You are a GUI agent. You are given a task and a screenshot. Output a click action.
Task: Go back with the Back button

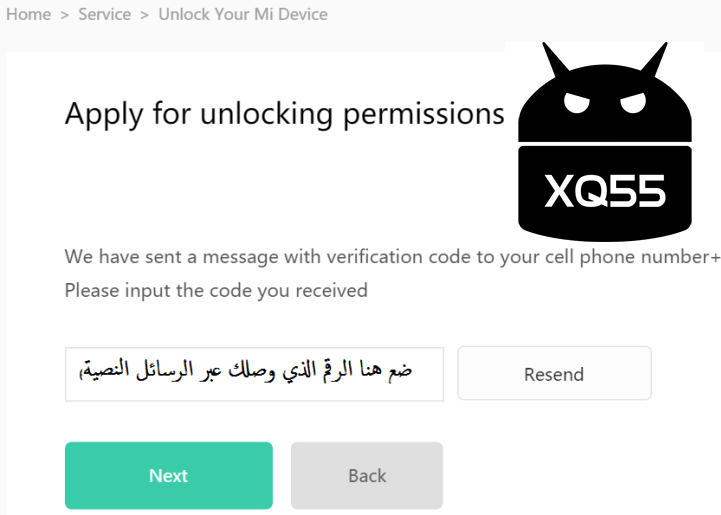[x=366, y=476]
